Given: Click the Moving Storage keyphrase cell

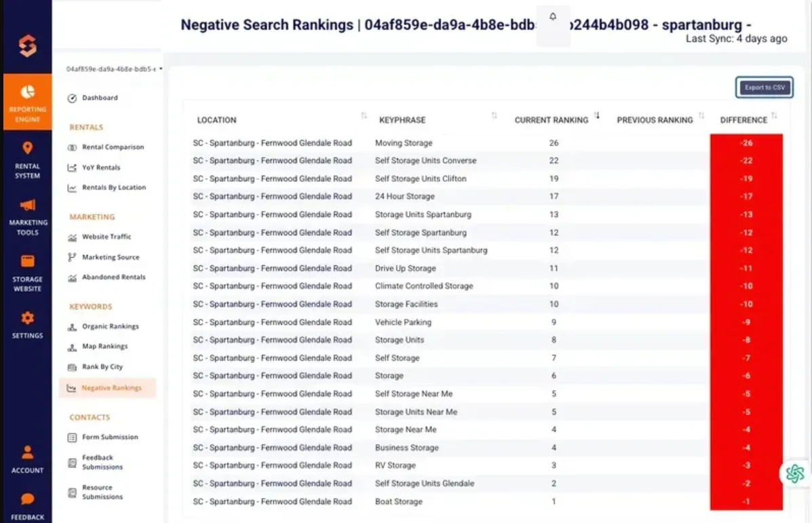Looking at the screenshot, I should click(404, 143).
